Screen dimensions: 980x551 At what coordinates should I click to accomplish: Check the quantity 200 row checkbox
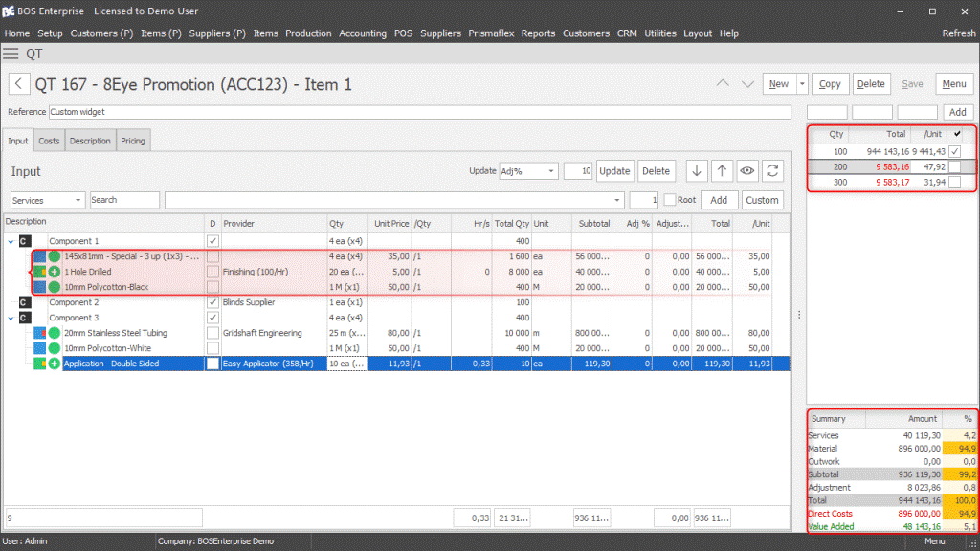point(954,166)
